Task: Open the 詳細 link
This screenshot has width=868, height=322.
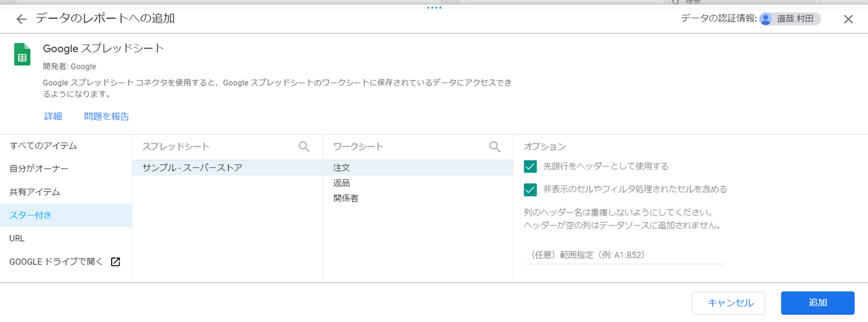Action: click(53, 117)
